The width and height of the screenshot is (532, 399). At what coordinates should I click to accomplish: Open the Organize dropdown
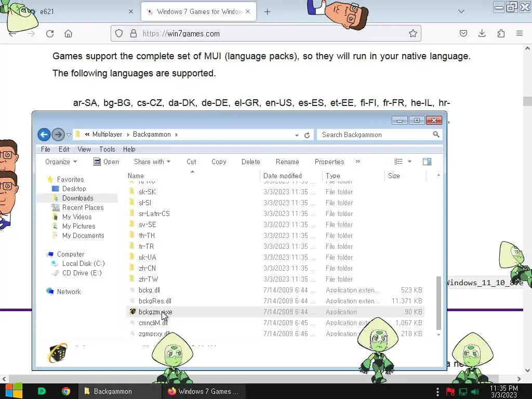tap(61, 162)
